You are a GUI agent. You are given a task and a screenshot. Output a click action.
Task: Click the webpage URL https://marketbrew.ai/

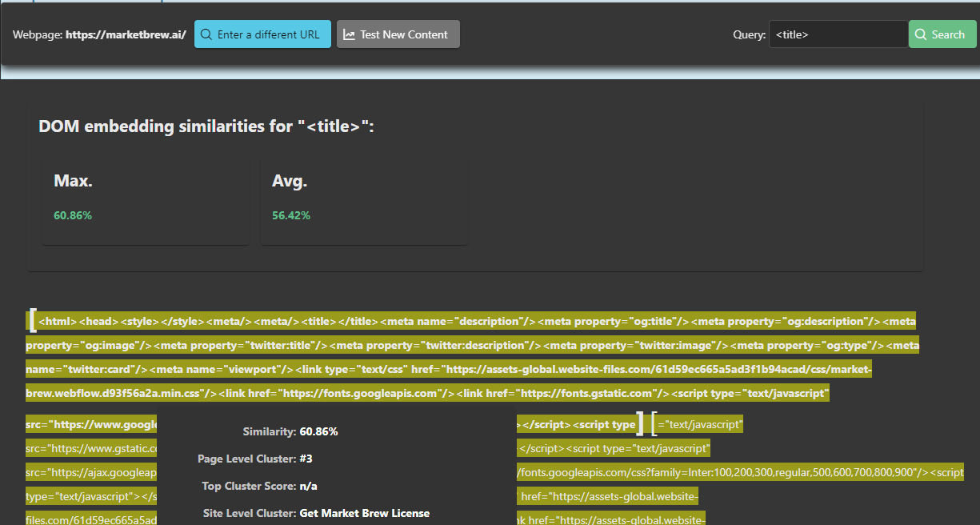126,34
